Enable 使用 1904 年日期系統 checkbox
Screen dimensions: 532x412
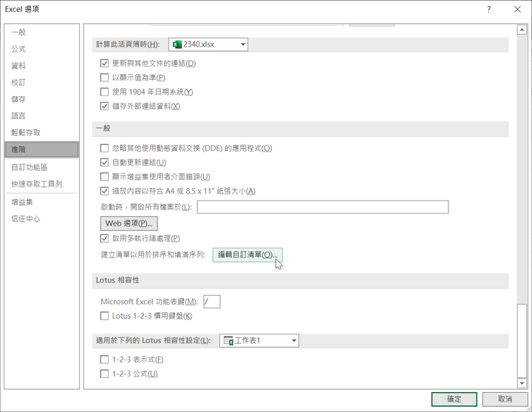(x=104, y=92)
